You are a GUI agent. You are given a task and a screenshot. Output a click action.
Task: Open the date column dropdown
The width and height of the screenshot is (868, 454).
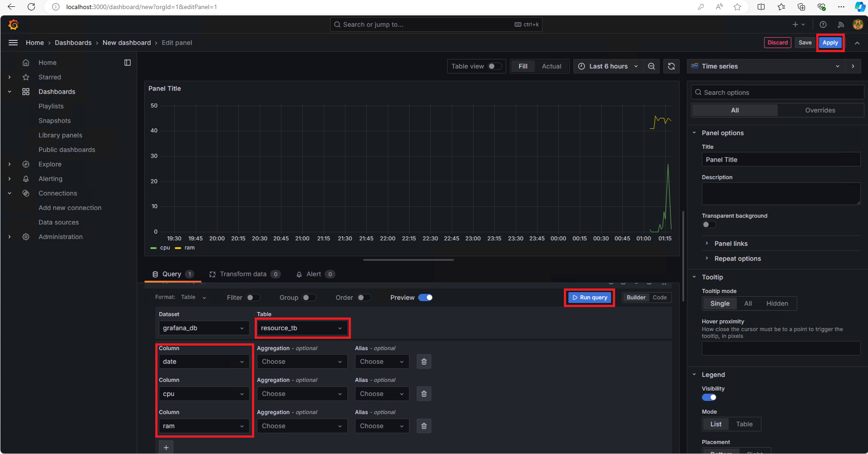coord(204,361)
